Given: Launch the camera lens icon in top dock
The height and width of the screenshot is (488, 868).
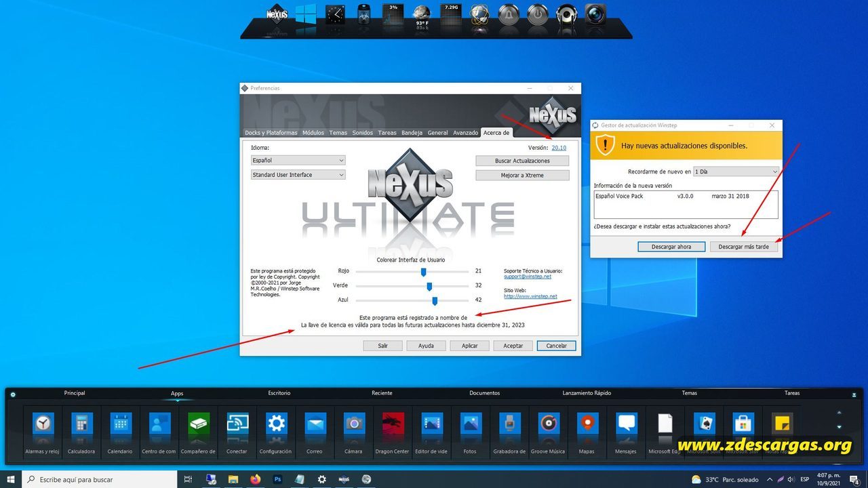Looking at the screenshot, I should 595,14.
